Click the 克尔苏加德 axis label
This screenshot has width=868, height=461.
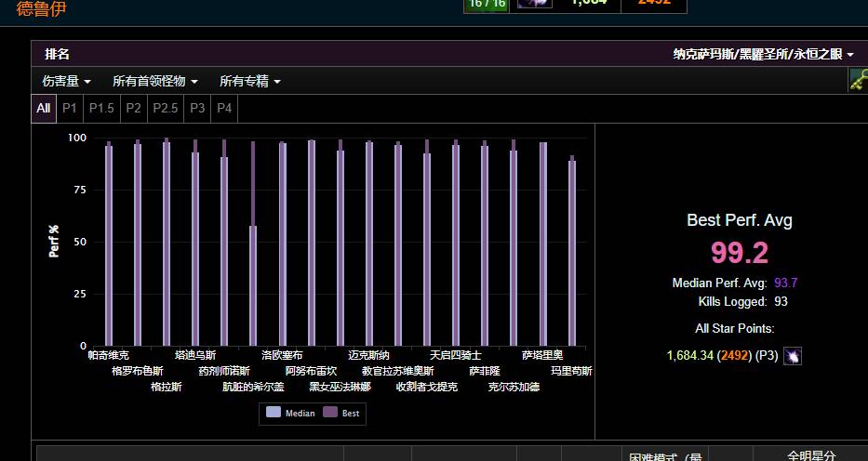[x=514, y=387]
